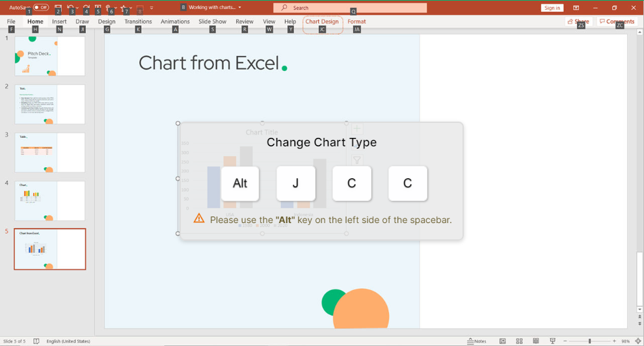Screen dimensions: 644x346
Task: Click the Save icon in quick access toolbar
Action: pyautogui.click(x=58, y=7)
